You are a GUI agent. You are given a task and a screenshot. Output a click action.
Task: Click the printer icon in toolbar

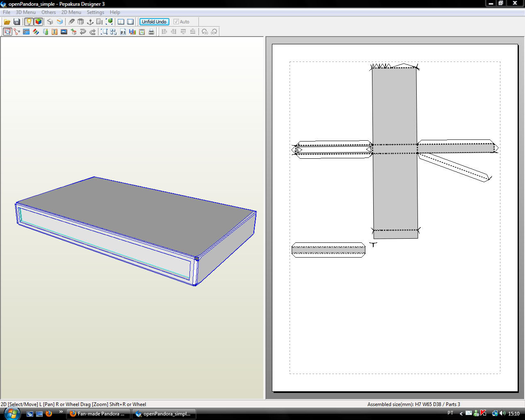(x=151, y=32)
